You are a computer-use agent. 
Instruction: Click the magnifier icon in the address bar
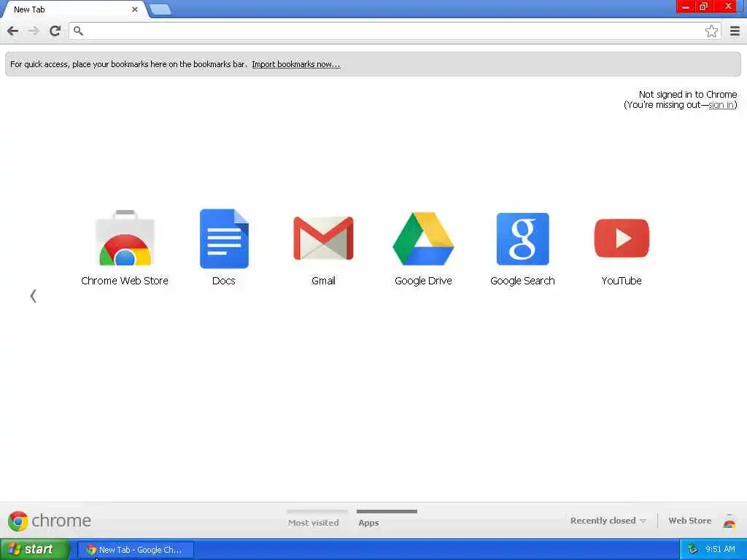pyautogui.click(x=79, y=31)
